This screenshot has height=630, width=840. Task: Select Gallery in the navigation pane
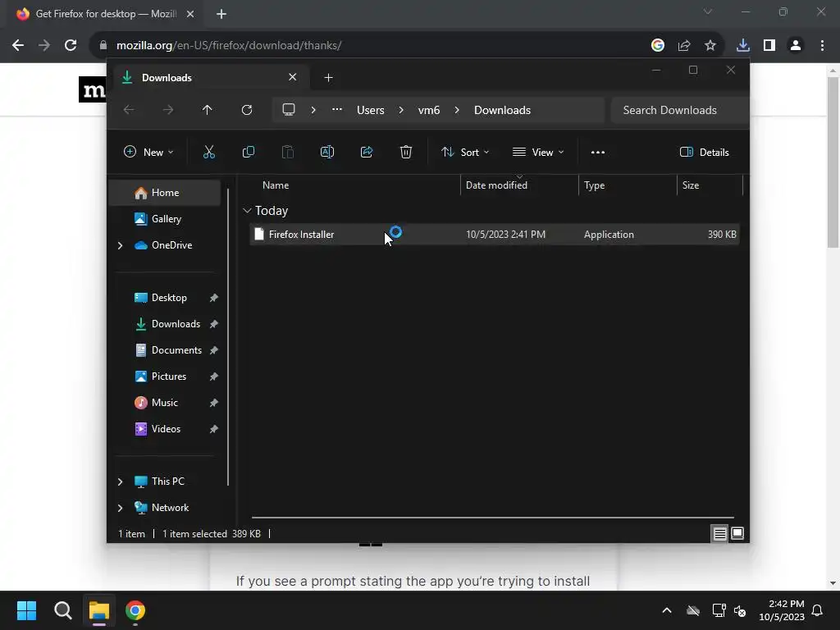pos(164,218)
